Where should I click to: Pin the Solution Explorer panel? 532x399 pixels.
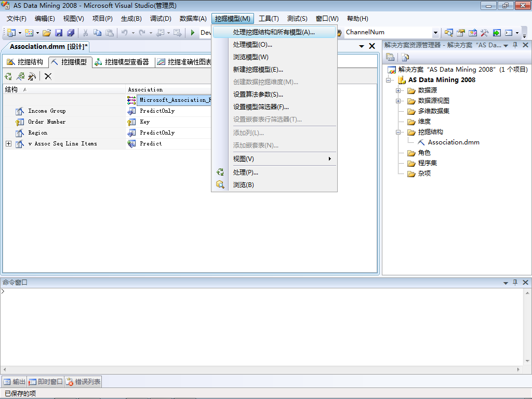coord(515,45)
